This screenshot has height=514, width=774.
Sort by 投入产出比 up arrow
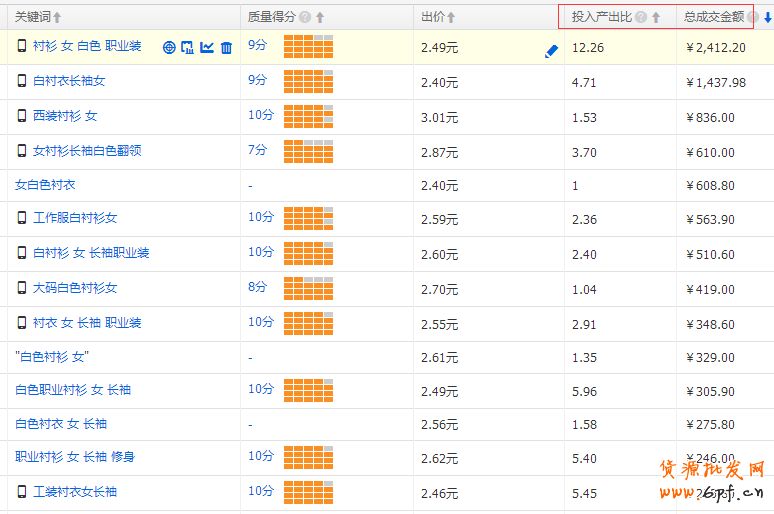tap(656, 17)
